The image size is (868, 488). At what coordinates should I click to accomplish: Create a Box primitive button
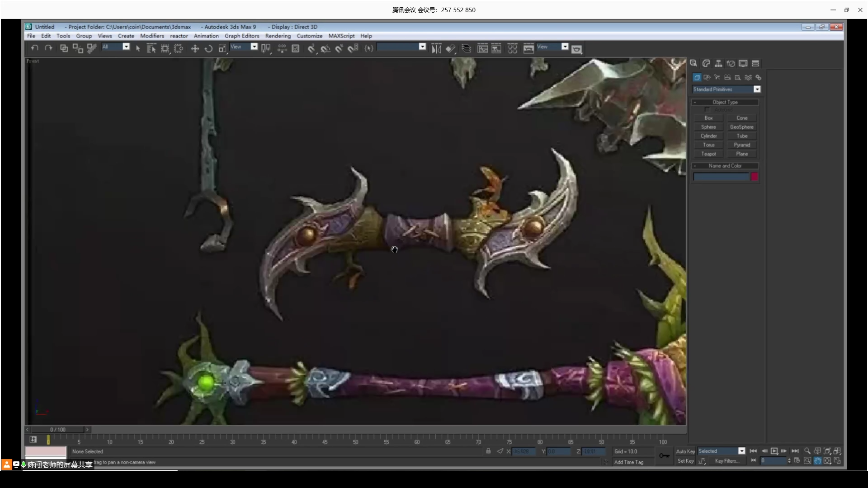(708, 118)
